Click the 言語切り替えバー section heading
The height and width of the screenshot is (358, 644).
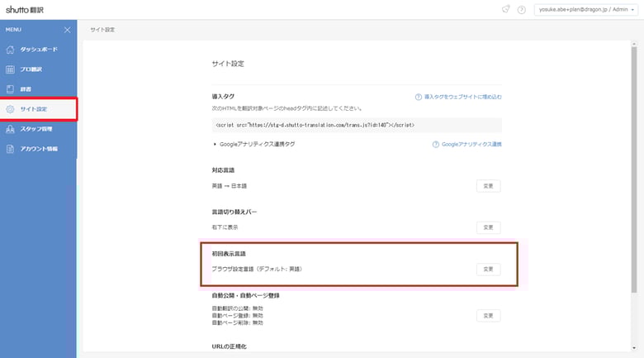point(234,212)
